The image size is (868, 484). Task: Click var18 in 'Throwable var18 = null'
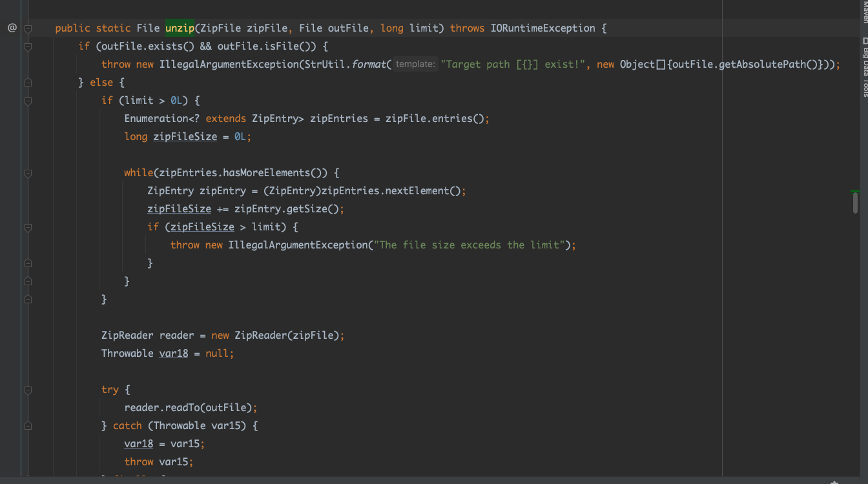[x=174, y=353]
